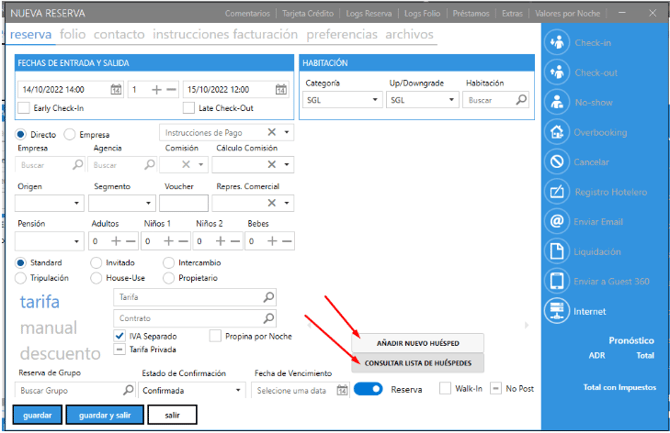Select the Empresa radio button
This screenshot has width=670, height=433.
point(70,134)
